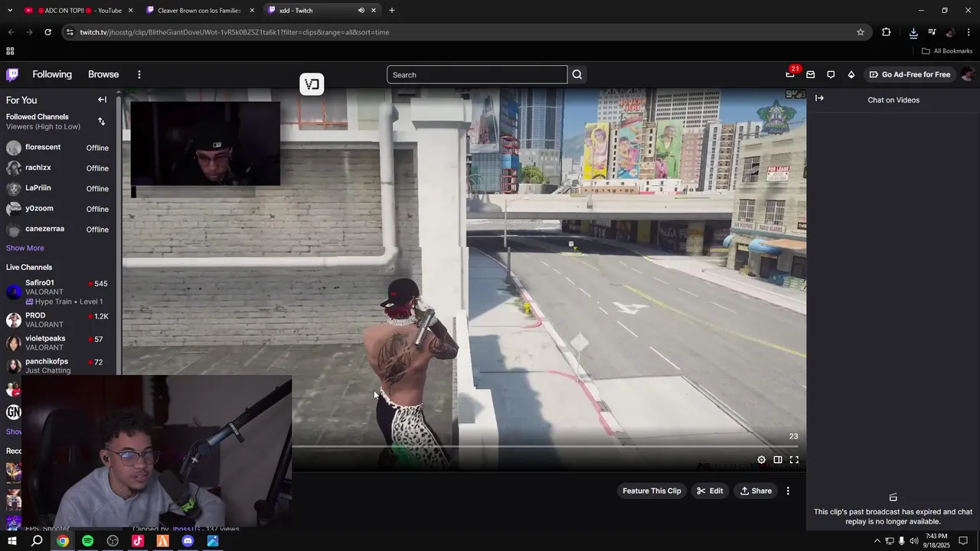This screenshot has width=980, height=551.
Task: Open Chrome media control icon
Action: click(932, 32)
